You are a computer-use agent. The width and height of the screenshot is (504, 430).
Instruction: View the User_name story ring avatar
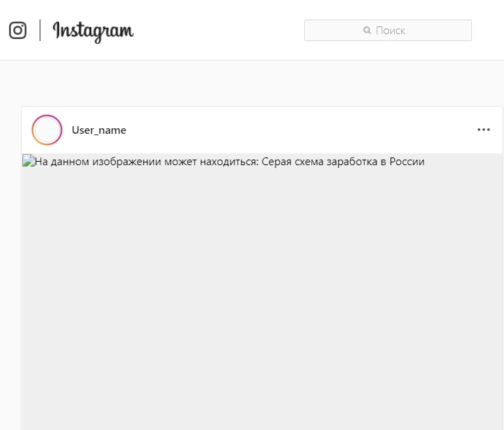click(47, 130)
